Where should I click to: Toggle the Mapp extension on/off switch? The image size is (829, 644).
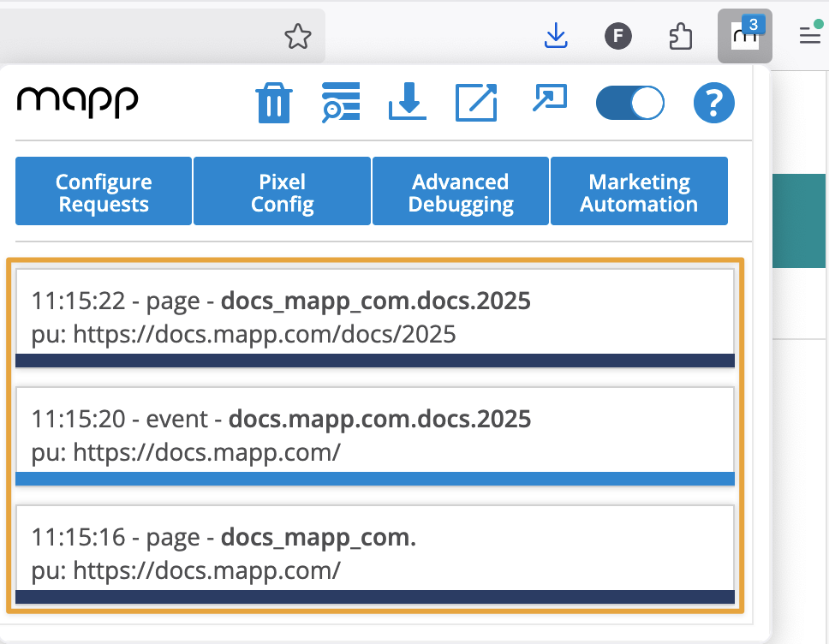(630, 103)
